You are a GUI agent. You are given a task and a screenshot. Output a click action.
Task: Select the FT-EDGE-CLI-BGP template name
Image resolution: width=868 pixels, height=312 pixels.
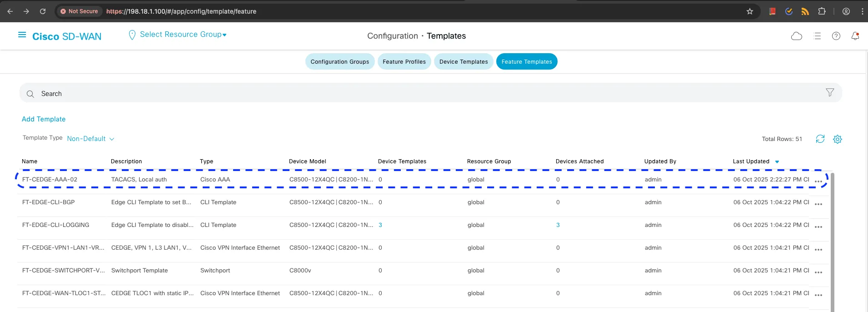[49, 202]
